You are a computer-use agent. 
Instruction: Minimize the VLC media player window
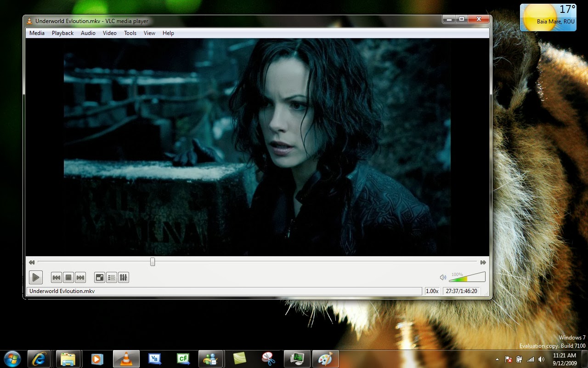pos(449,19)
